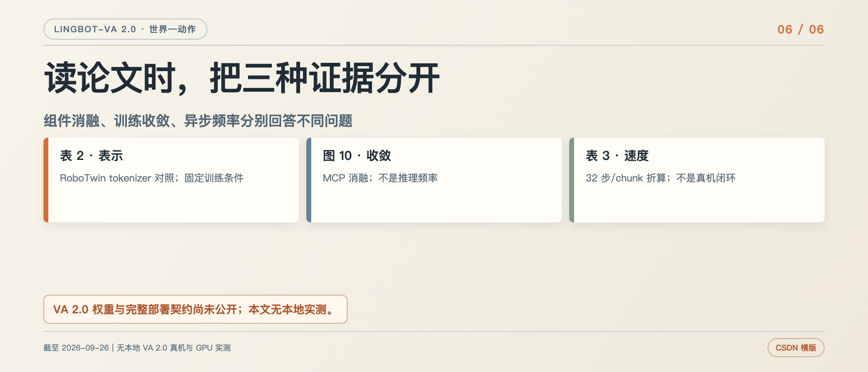Click the text 32 步/chunk 折算；不是真机闭环

[x=661, y=178]
